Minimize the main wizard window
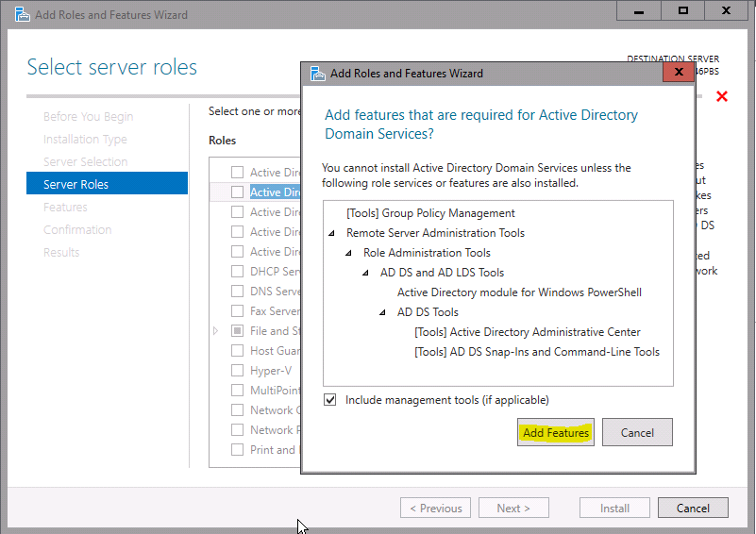The height and width of the screenshot is (534, 756). (639, 10)
